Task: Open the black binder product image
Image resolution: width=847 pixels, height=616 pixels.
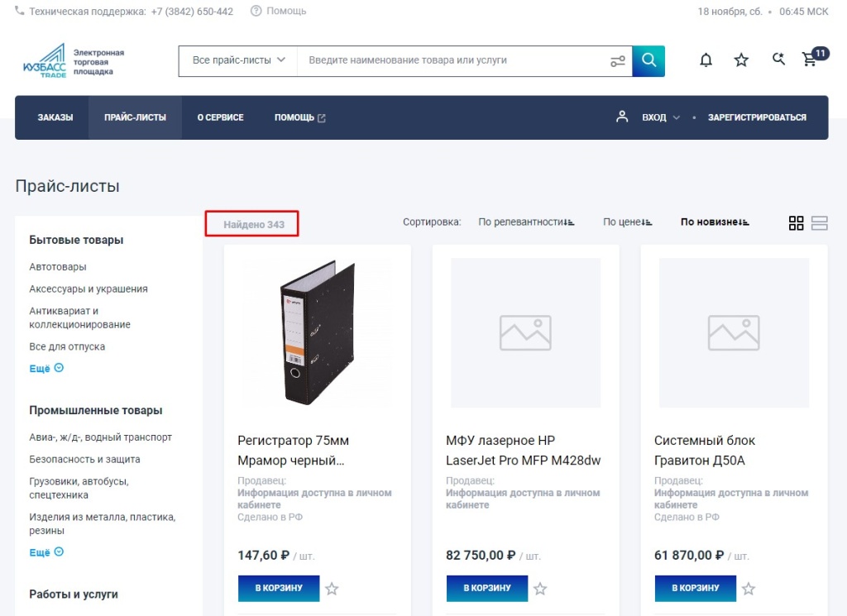Action: click(x=317, y=332)
